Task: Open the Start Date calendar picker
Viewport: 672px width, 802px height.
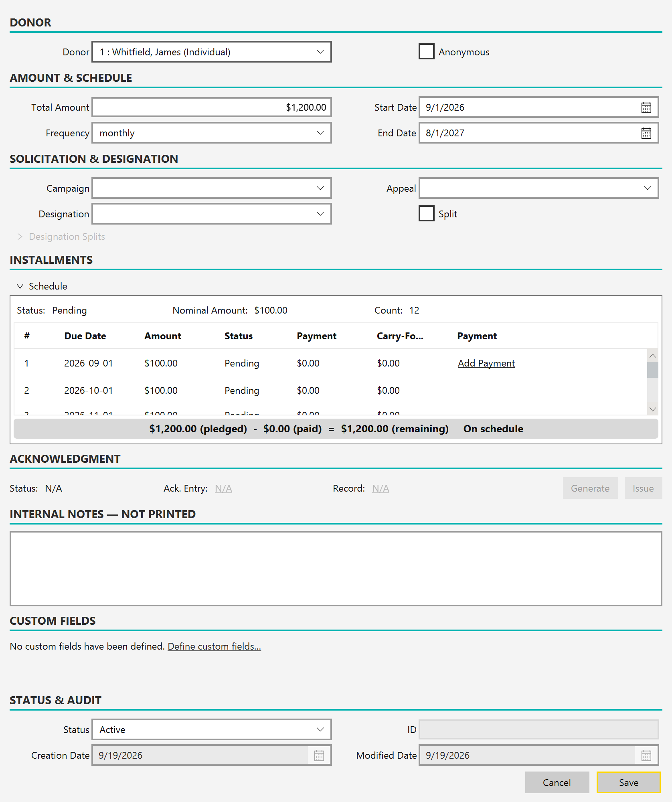Action: coord(646,107)
